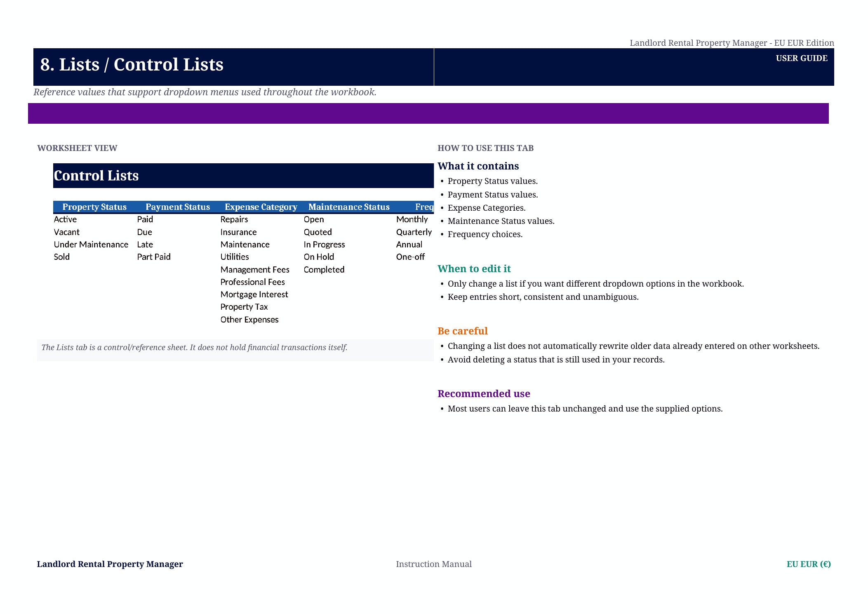Image resolution: width=868 pixels, height=614 pixels.
Task: Click the 'EU EUR (€)' footer label
Action: (x=808, y=564)
